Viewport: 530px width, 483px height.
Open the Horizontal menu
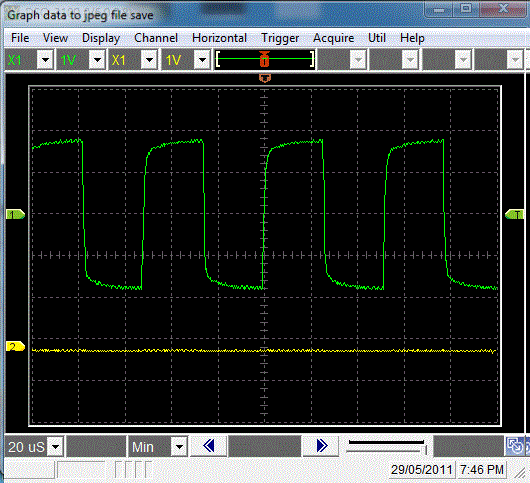[219, 38]
